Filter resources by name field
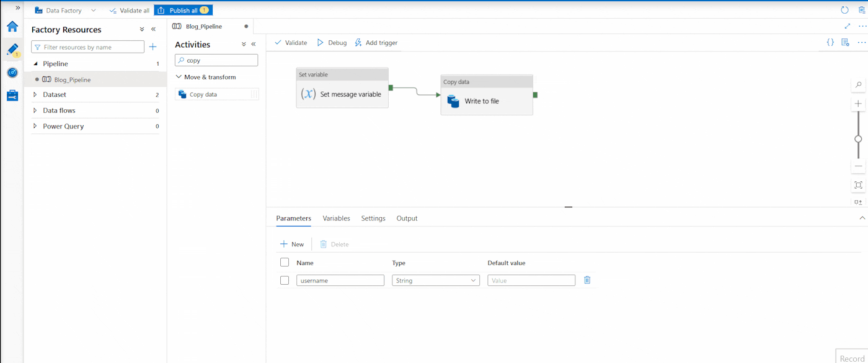Screen dimensions: 868x363 point(87,47)
